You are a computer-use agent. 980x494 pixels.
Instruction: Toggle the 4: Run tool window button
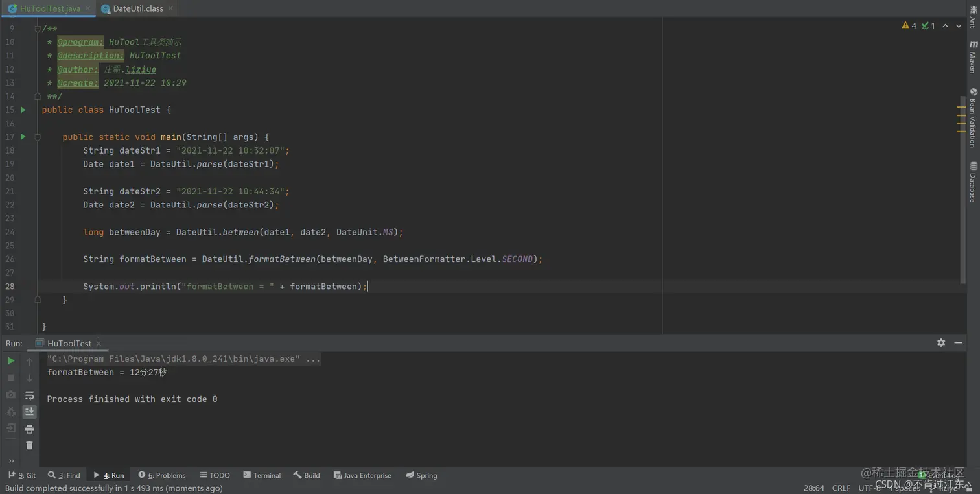click(109, 475)
